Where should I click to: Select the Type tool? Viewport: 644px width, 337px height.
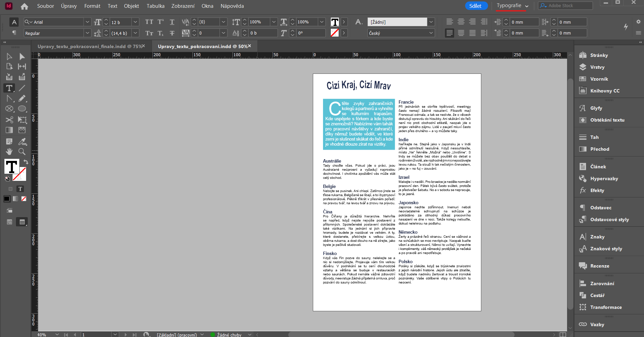pyautogui.click(x=9, y=88)
